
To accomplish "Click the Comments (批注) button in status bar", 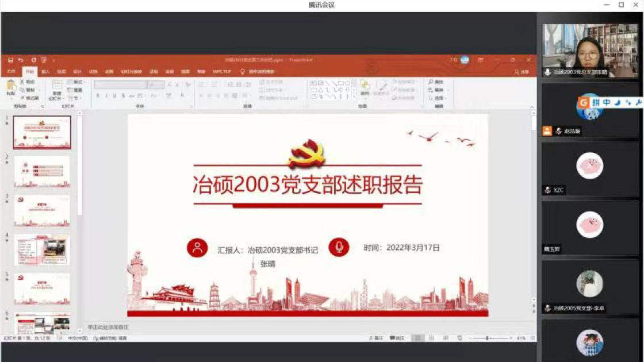I will [x=397, y=338].
